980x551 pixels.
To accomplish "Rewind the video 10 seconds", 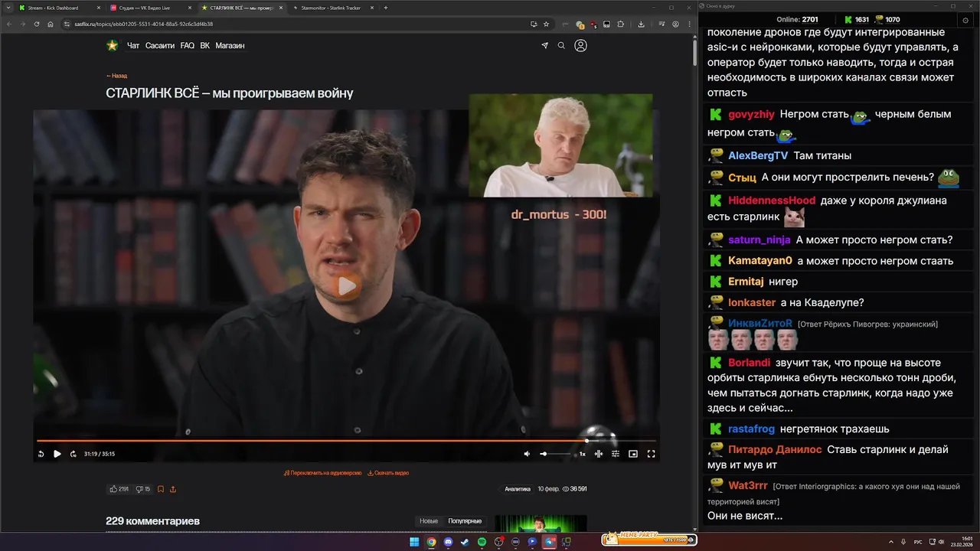I will click(41, 454).
